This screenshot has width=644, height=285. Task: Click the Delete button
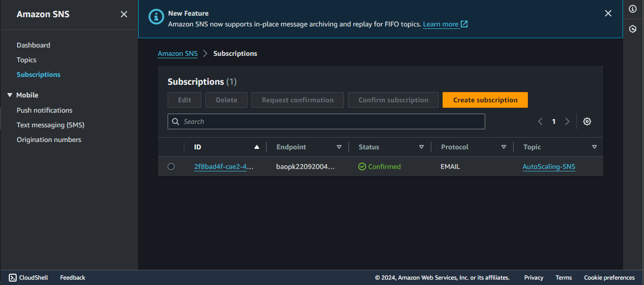(x=226, y=100)
